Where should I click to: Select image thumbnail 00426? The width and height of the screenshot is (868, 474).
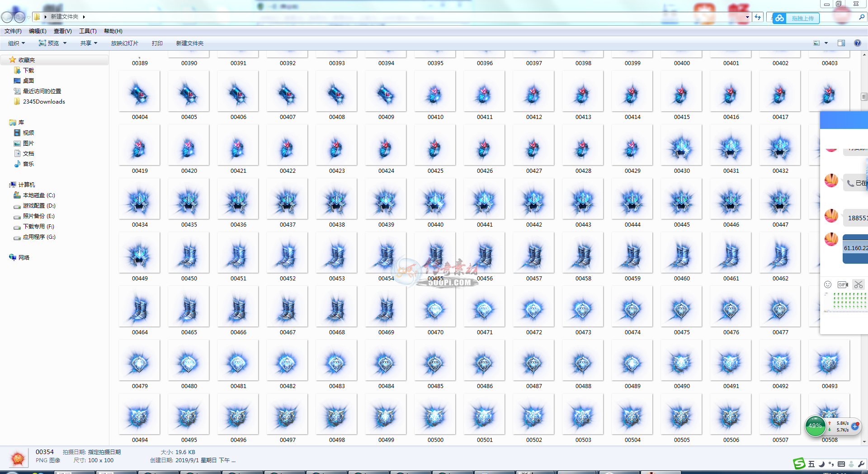tap(484, 146)
